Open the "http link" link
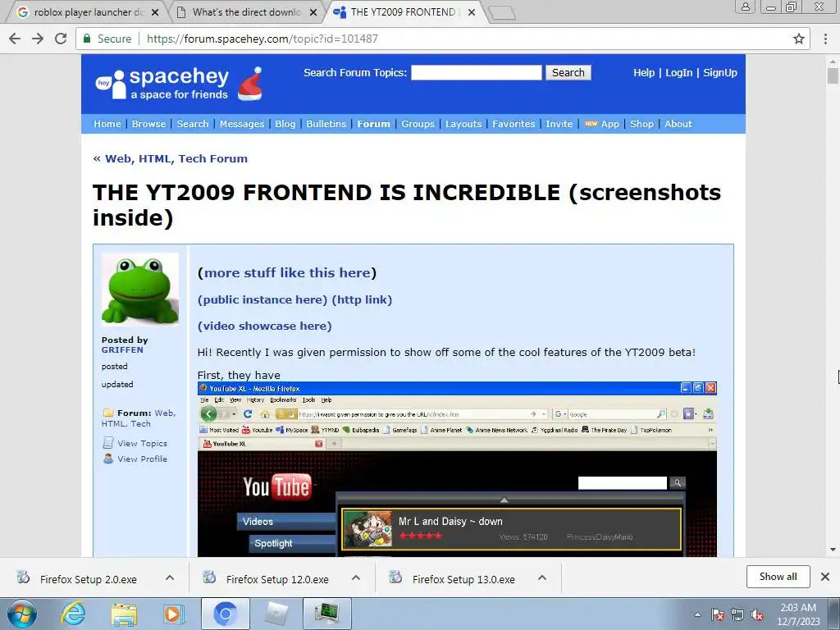Screen dimensions: 840x630 tap(362, 299)
